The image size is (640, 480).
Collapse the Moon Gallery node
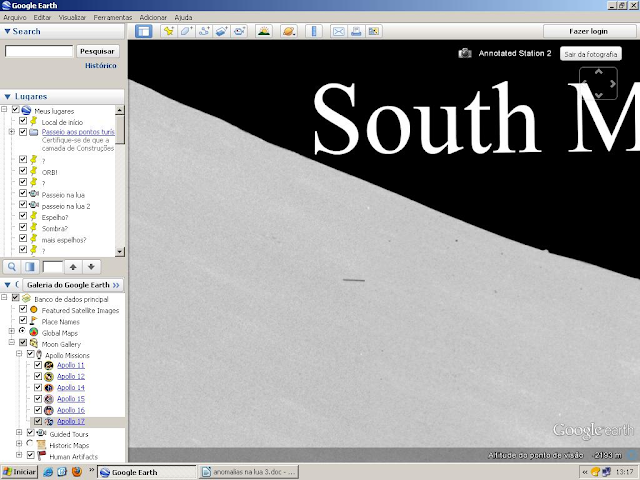(12, 342)
